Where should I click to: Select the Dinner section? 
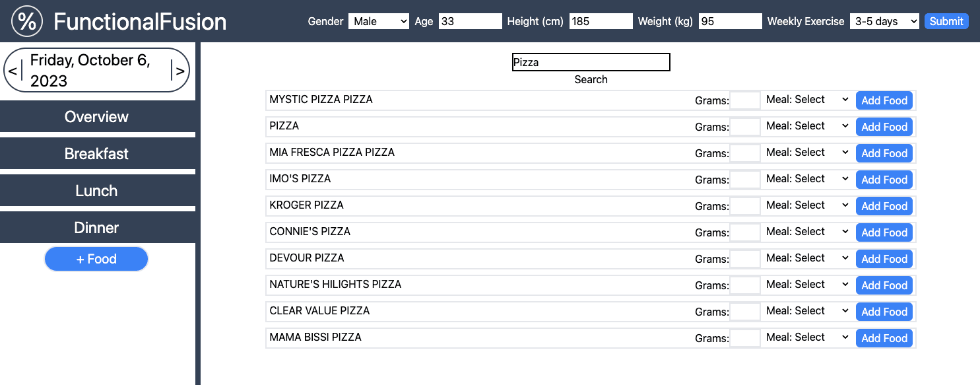tap(96, 228)
